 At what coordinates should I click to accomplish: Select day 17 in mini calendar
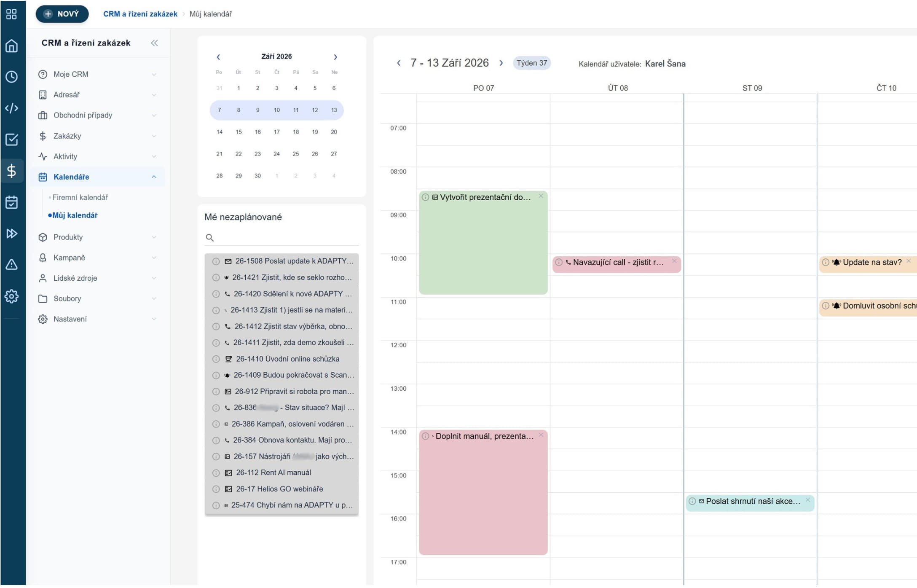coord(276,132)
